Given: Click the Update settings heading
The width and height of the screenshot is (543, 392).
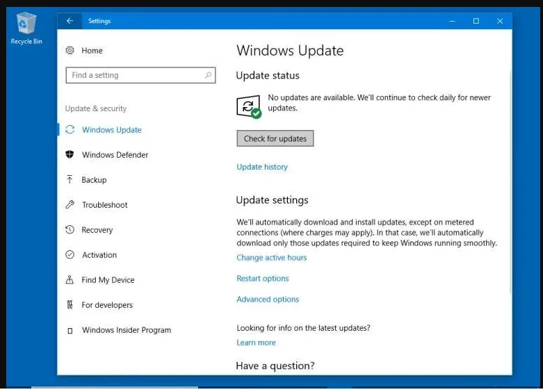Looking at the screenshot, I should [272, 199].
